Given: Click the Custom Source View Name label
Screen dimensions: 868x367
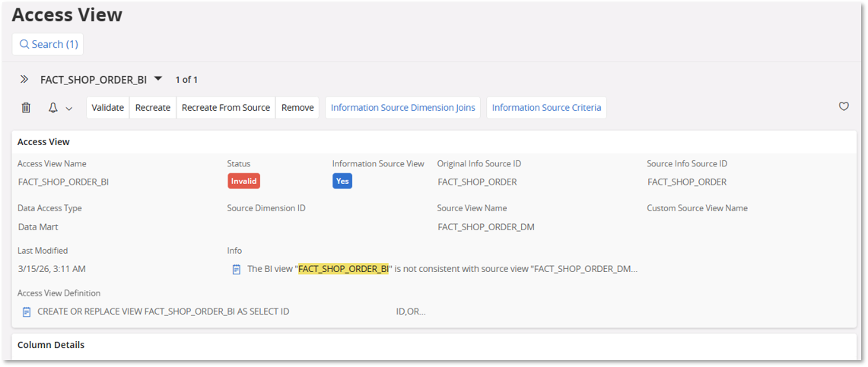Looking at the screenshot, I should click(x=698, y=208).
